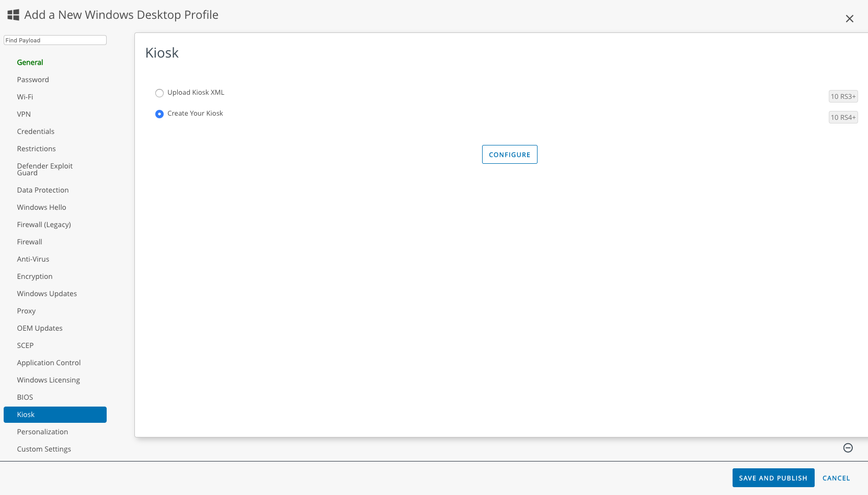868x495 pixels.
Task: Open the Restrictions payload
Action: (x=36, y=149)
